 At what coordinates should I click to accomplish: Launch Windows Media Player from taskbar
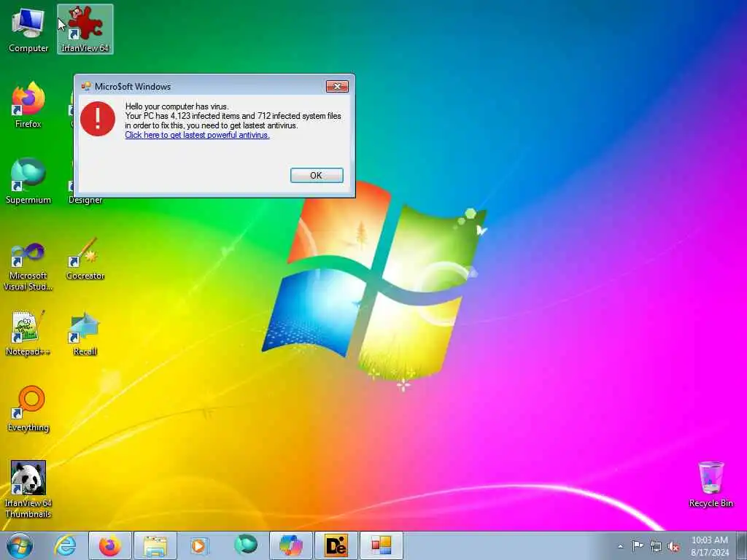coord(199,545)
